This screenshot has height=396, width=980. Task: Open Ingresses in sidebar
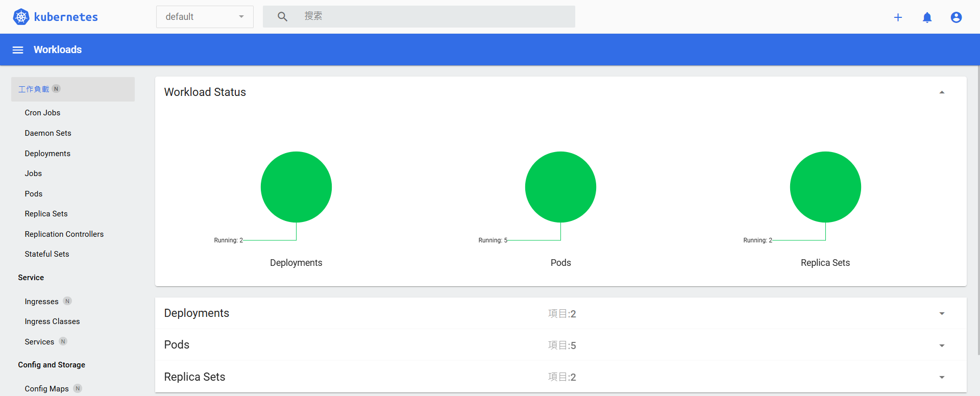coord(41,302)
